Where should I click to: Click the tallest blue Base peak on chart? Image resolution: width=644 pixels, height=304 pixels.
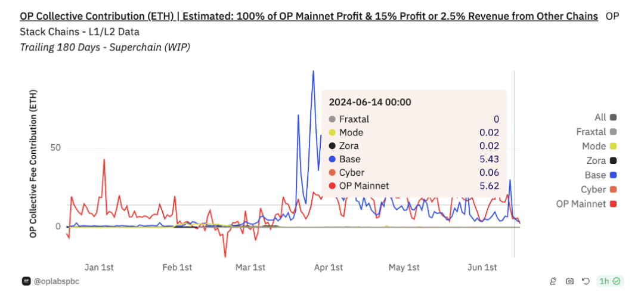point(312,72)
